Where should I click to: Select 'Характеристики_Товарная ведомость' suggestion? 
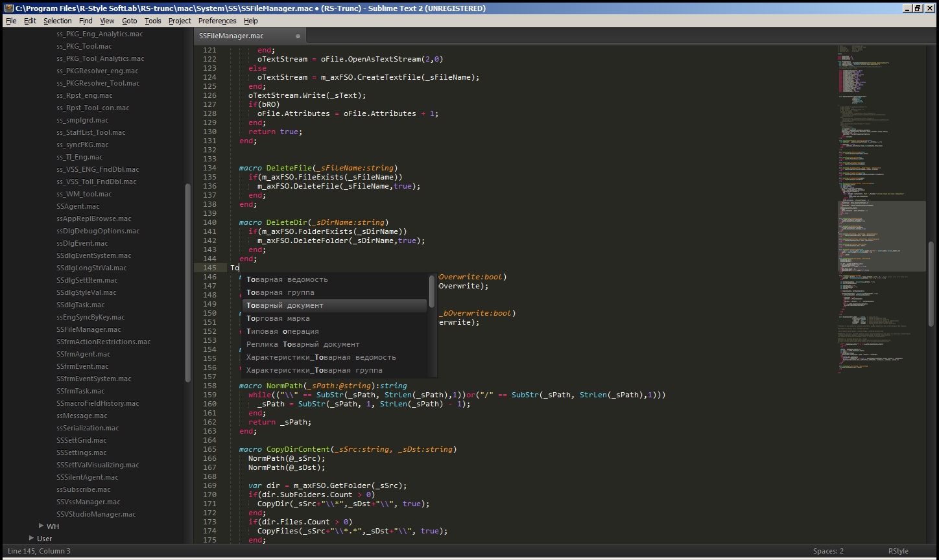click(x=335, y=357)
